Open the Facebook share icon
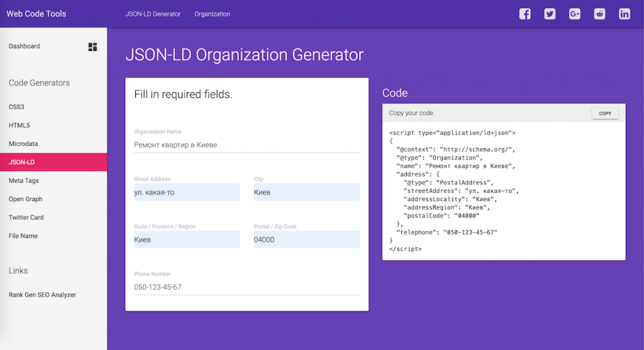 coord(525,14)
